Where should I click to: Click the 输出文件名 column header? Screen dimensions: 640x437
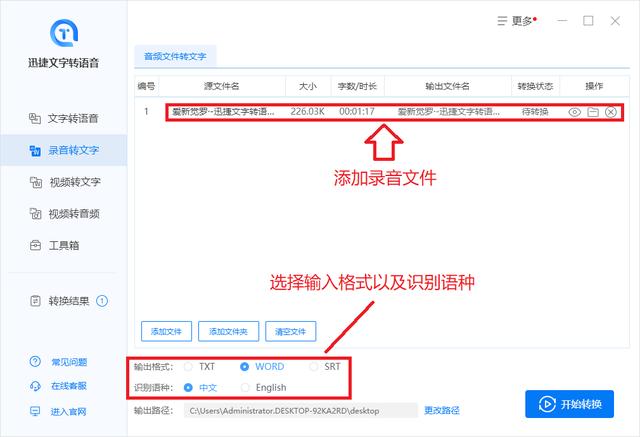(447, 86)
